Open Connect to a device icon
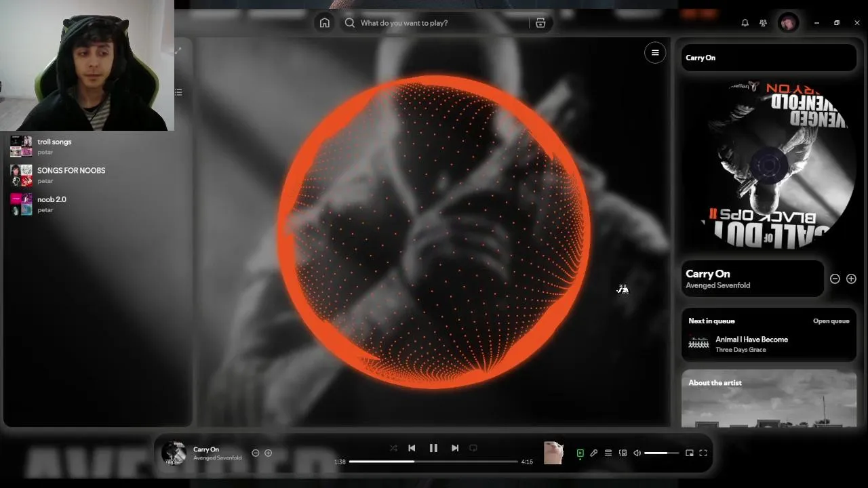Screen dimensions: 868x488 click(x=623, y=453)
